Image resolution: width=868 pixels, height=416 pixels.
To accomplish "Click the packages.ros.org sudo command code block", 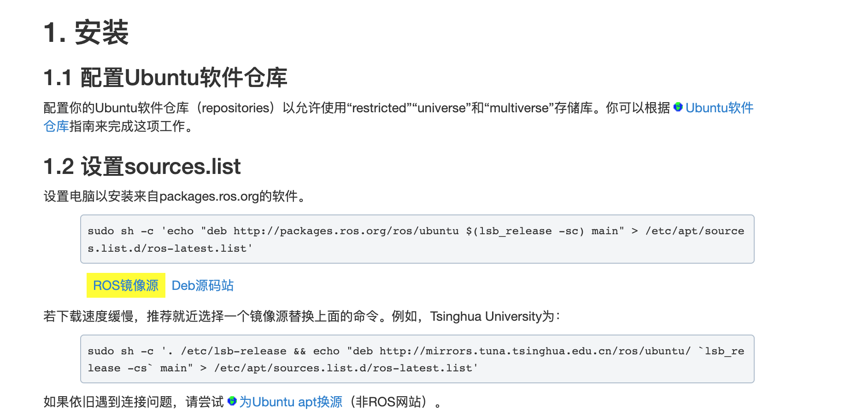I will tap(417, 239).
